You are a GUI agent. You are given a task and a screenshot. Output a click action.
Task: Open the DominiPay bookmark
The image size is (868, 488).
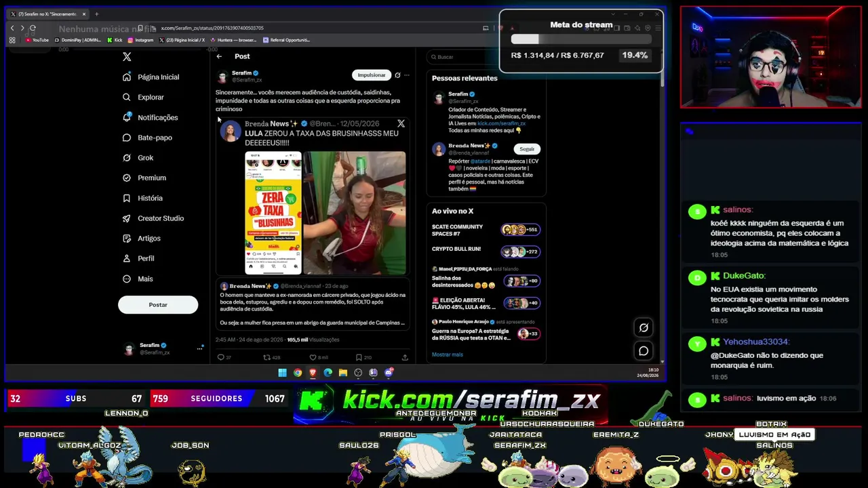point(77,40)
